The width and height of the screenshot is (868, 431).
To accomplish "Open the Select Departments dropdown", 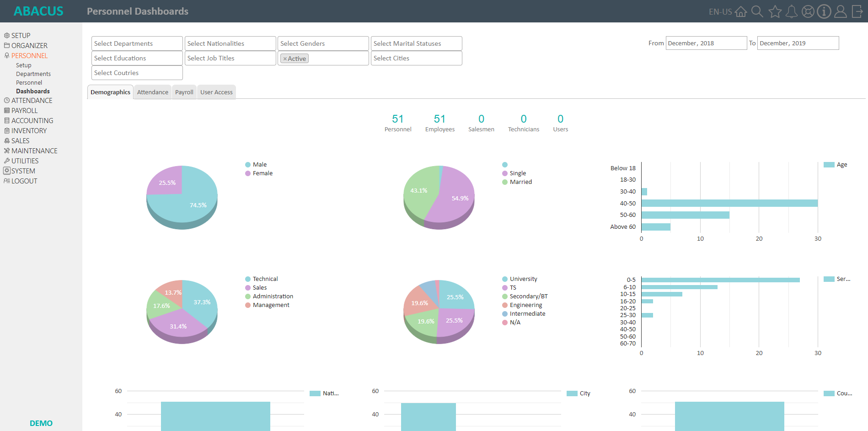I will 137,43.
